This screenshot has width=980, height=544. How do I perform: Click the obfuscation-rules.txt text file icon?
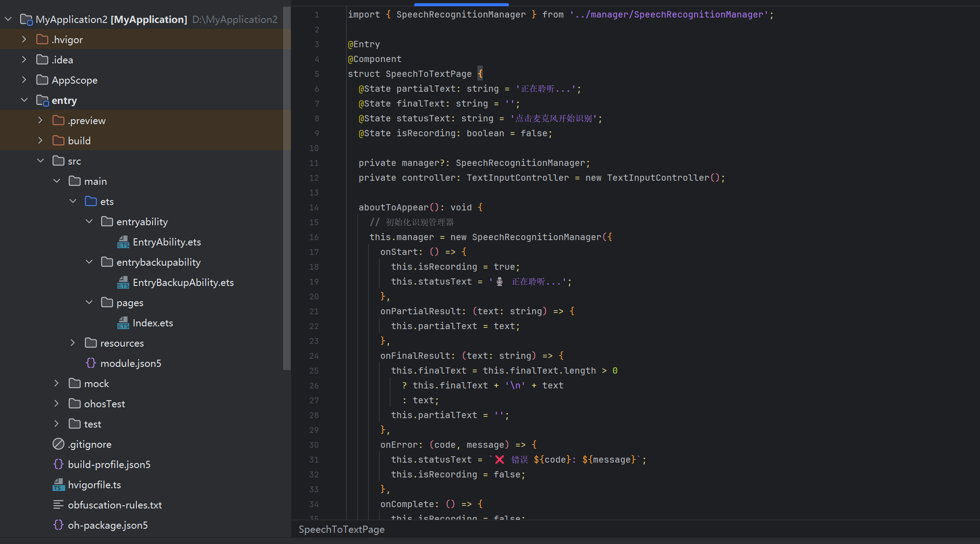58,505
